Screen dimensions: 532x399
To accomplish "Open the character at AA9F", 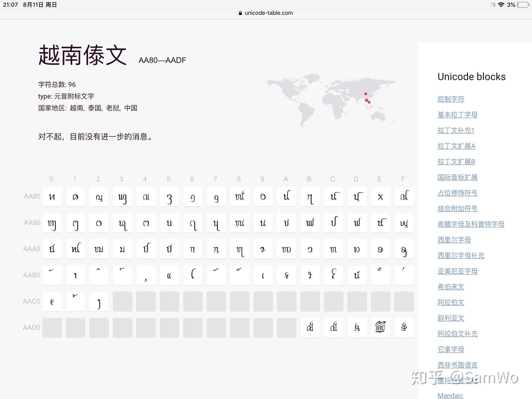I will click(404, 223).
